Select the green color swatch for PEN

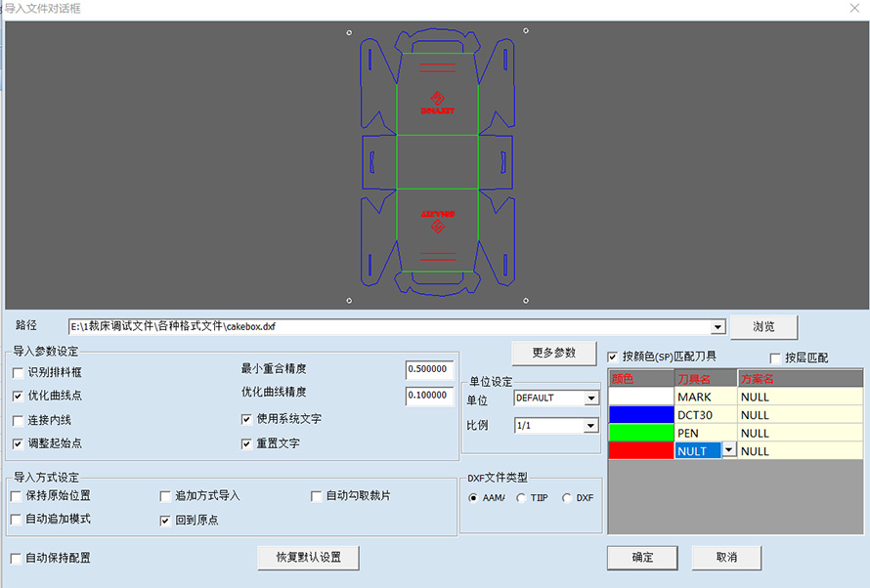[x=640, y=432]
